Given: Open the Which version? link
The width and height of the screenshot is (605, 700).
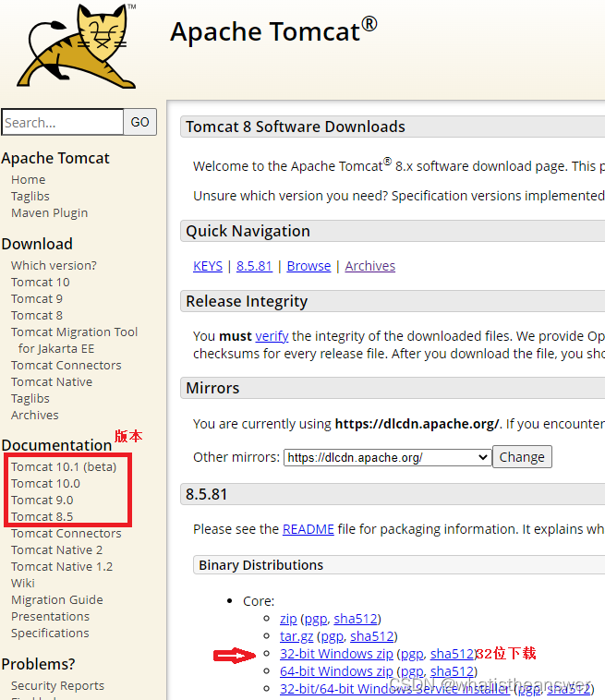Looking at the screenshot, I should pyautogui.click(x=54, y=265).
